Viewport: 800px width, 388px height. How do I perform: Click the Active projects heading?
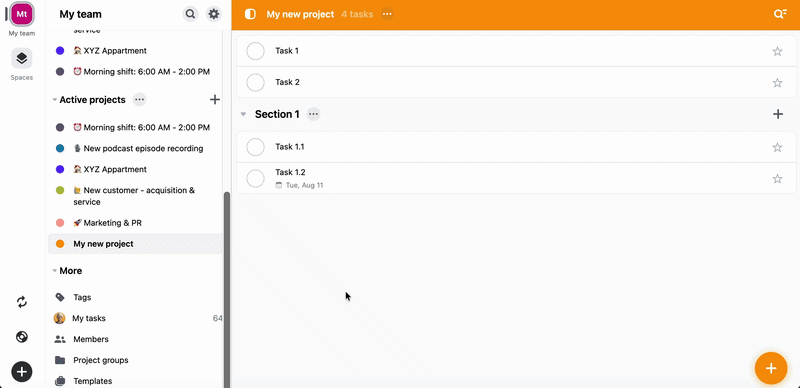(x=92, y=100)
